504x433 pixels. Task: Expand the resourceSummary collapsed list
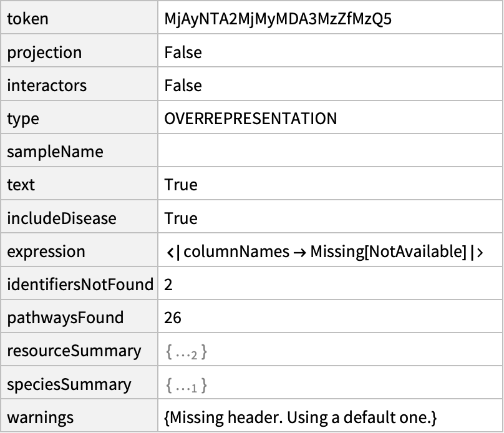coord(186,352)
